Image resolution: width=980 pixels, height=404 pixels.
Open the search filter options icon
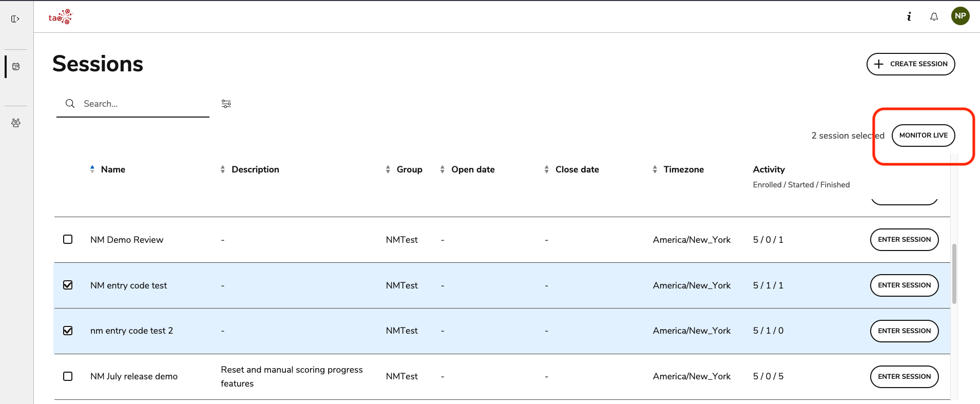(x=226, y=104)
